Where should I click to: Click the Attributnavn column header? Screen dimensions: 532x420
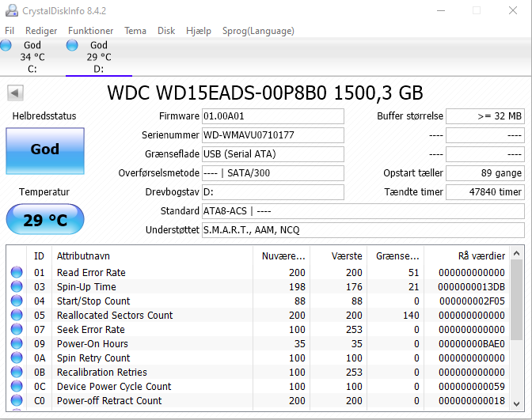[152, 256]
